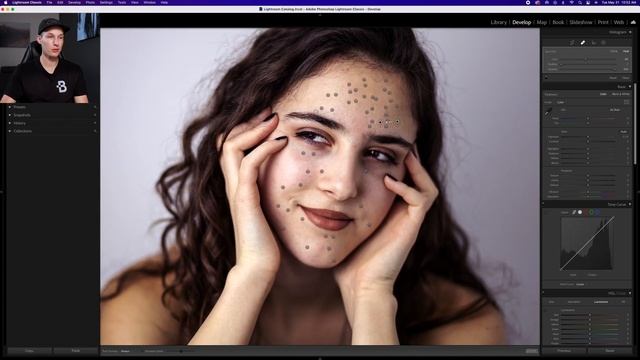Select the Crop Overlay tool
The width and height of the screenshot is (640, 360).
[x=572, y=42]
